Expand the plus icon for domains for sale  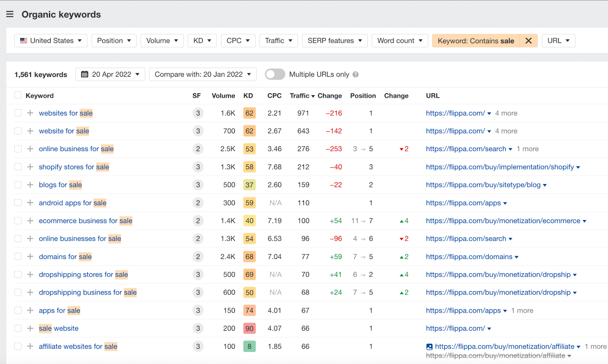coord(30,257)
